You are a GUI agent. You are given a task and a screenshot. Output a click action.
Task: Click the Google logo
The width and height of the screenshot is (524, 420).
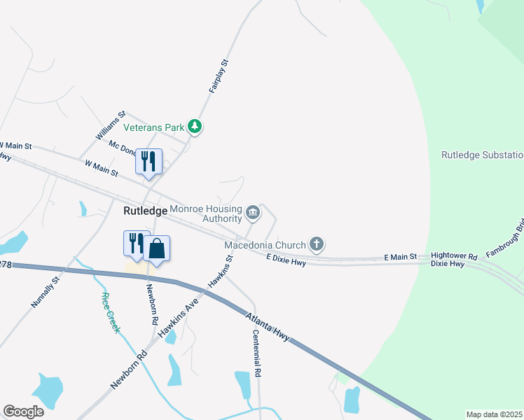(23, 412)
